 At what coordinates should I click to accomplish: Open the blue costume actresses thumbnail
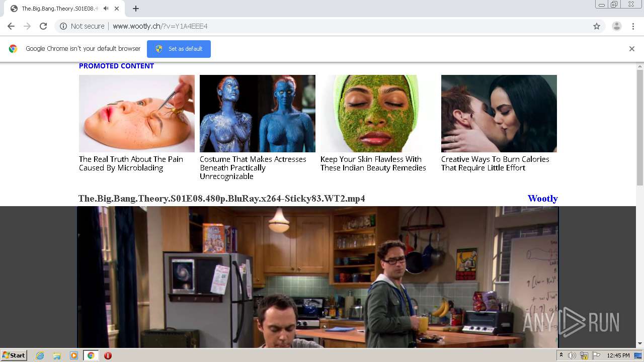tap(258, 114)
